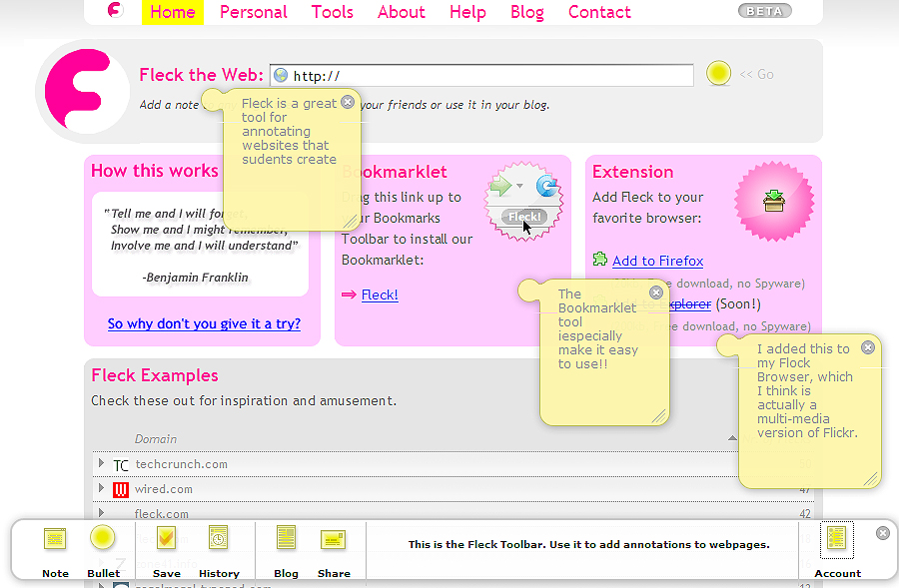The image size is (899, 588).
Task: Open the Home tab
Action: pos(173,12)
